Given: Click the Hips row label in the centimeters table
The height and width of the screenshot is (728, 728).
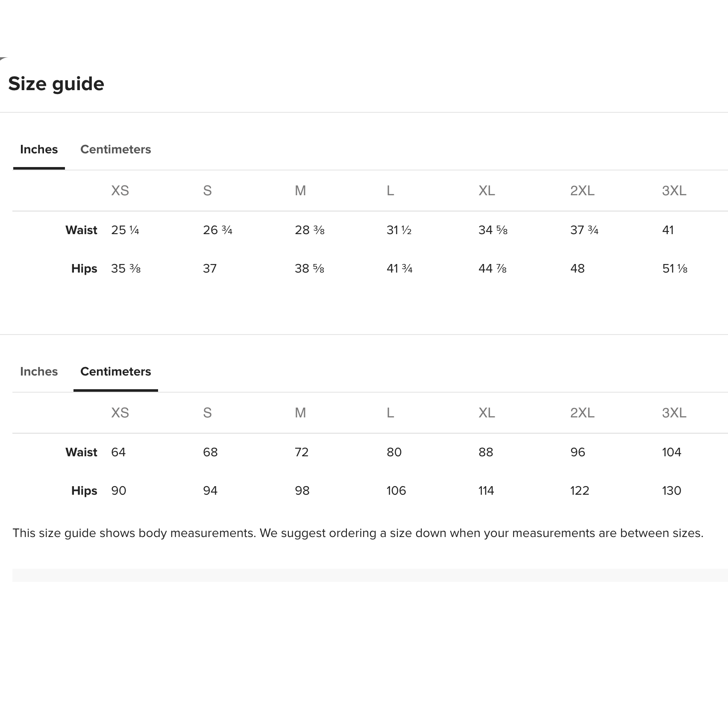Looking at the screenshot, I should 84,491.
